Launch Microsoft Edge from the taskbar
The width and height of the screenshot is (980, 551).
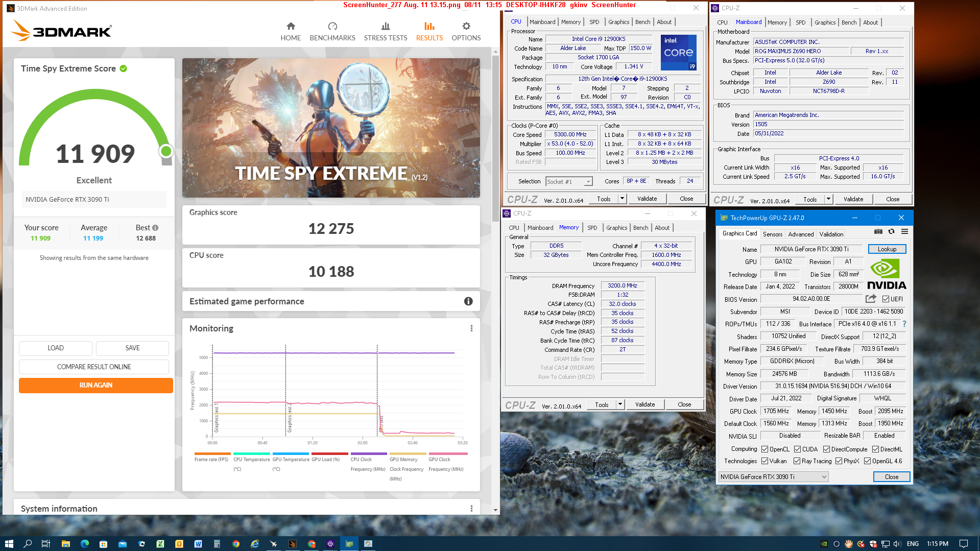pos(85,543)
